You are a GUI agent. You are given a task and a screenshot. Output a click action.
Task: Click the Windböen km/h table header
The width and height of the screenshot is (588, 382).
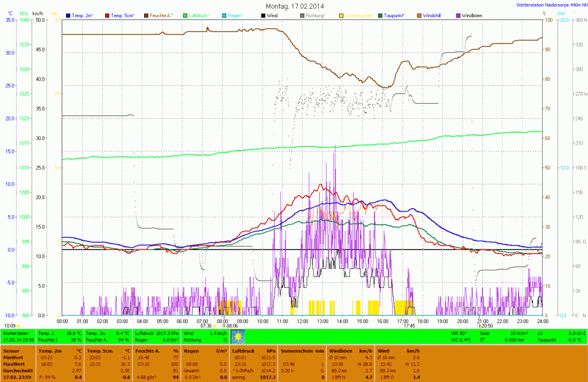[x=345, y=350]
